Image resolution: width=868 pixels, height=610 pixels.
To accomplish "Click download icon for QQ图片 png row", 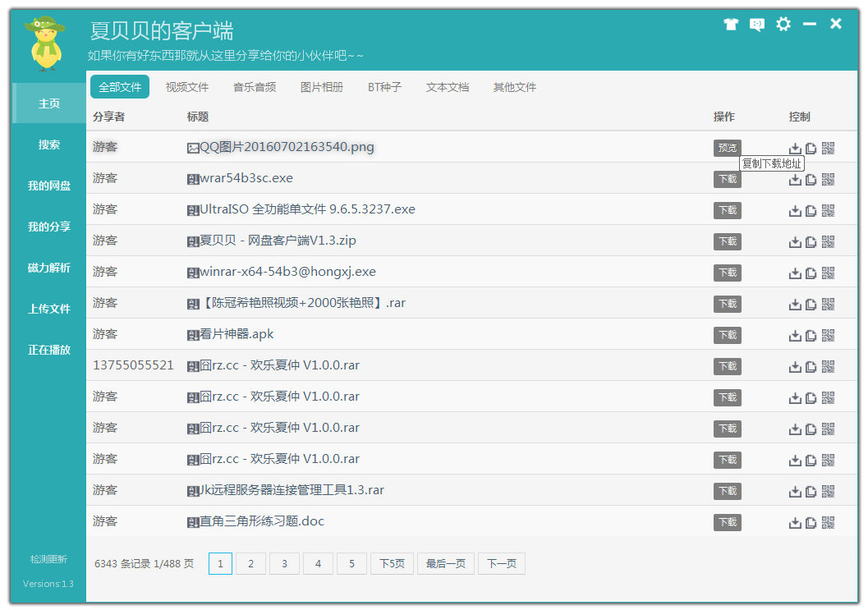I will point(795,149).
